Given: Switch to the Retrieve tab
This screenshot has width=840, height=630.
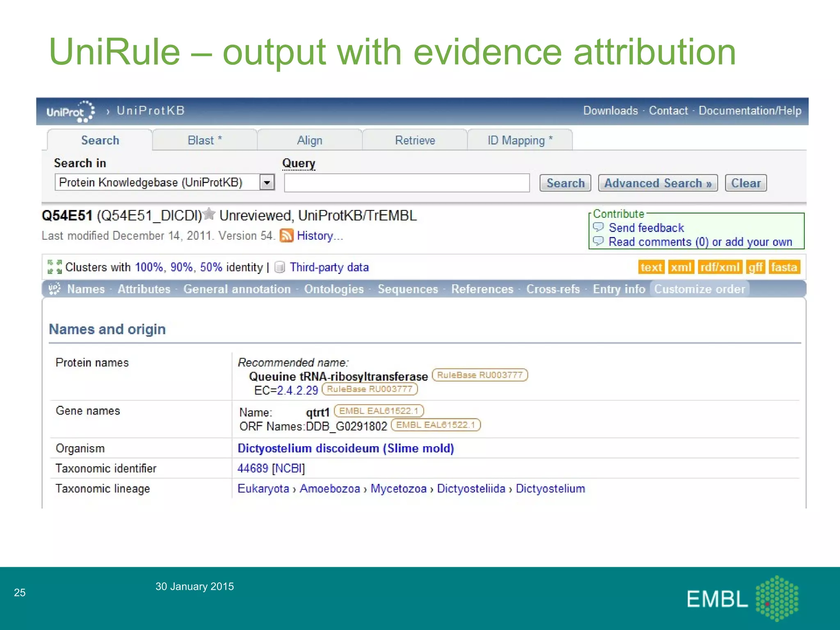Looking at the screenshot, I should pyautogui.click(x=415, y=140).
